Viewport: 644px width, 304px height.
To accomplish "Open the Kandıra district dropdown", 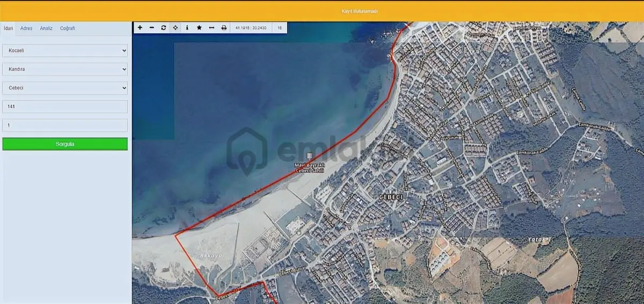I will [x=65, y=69].
